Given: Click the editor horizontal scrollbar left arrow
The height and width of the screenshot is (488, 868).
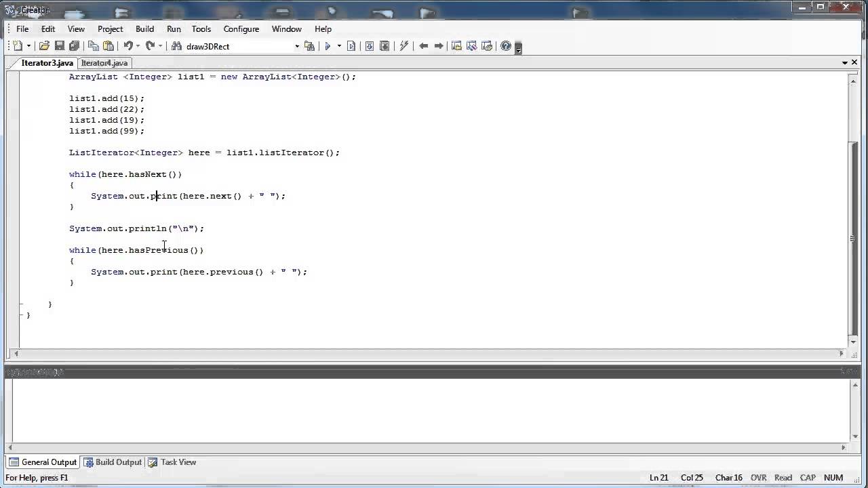Looking at the screenshot, I should coord(17,353).
